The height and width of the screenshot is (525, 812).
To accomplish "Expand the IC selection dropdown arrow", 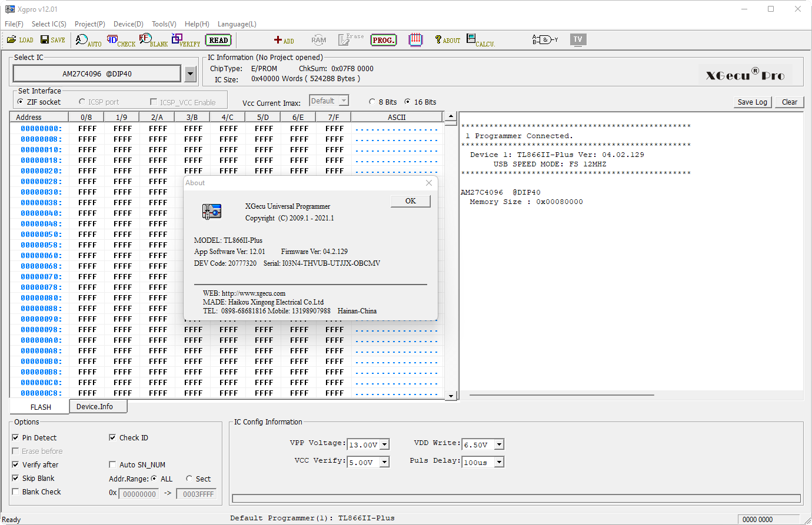I will point(190,74).
